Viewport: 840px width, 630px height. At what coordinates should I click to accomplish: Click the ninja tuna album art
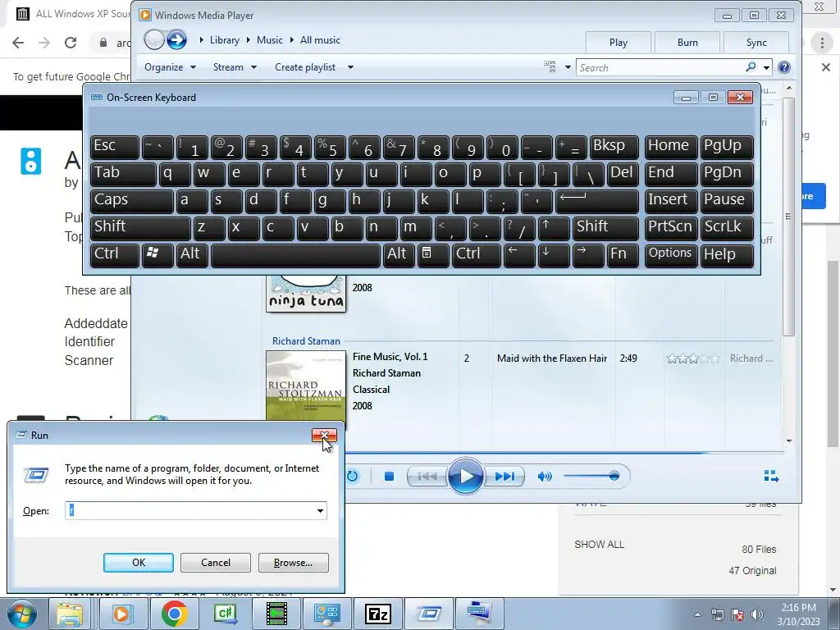click(306, 293)
